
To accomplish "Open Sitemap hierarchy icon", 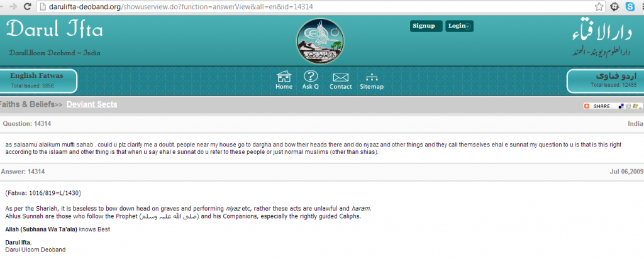I will tap(372, 77).
